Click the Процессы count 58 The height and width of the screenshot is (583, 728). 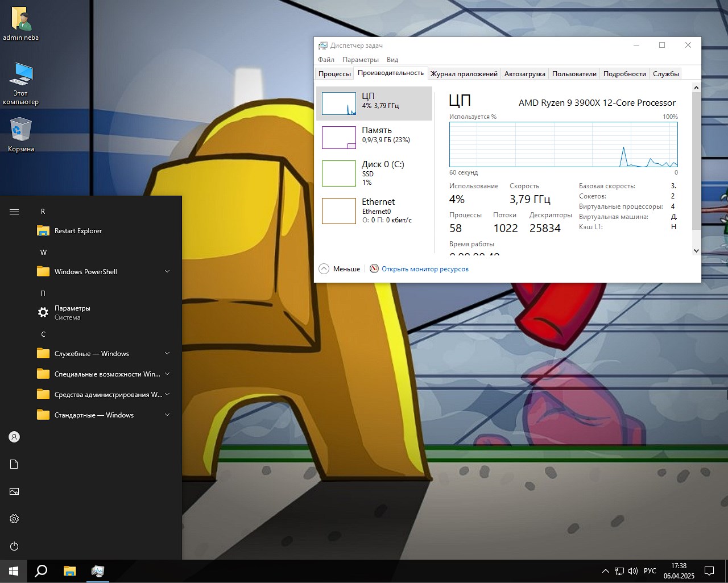456,228
